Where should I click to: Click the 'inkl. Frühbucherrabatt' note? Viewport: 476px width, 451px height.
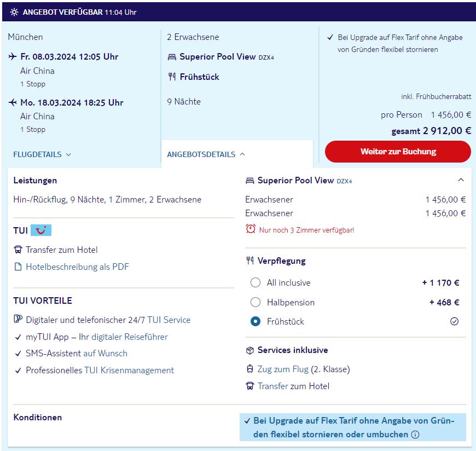click(x=436, y=96)
